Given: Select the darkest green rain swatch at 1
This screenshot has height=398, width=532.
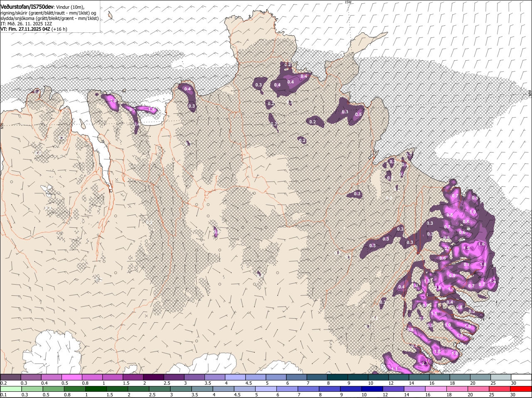Looking at the screenshot, I should [x=96, y=389].
